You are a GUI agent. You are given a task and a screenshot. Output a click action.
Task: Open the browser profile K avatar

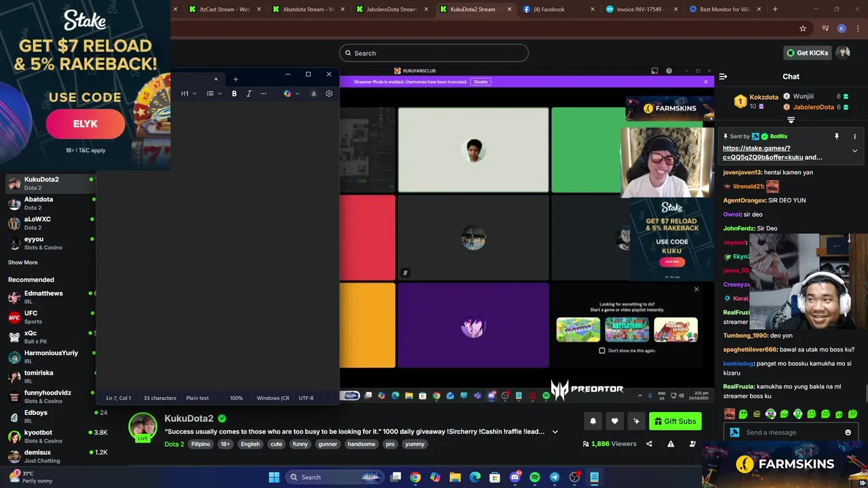tap(842, 28)
